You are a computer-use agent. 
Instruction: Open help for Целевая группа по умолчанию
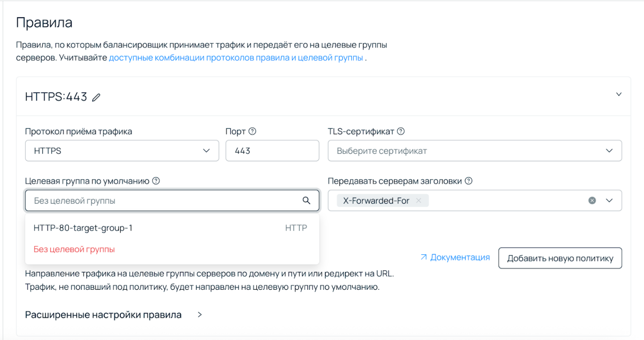coord(156,181)
